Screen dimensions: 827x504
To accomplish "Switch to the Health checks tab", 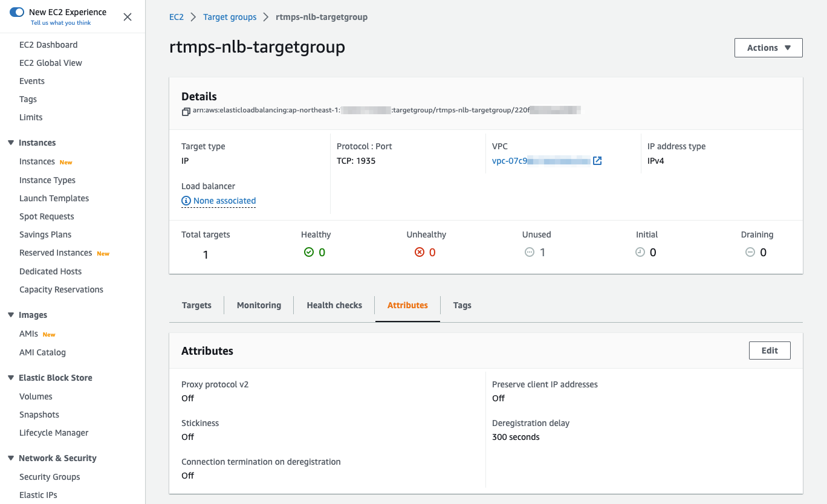I will [x=334, y=305].
